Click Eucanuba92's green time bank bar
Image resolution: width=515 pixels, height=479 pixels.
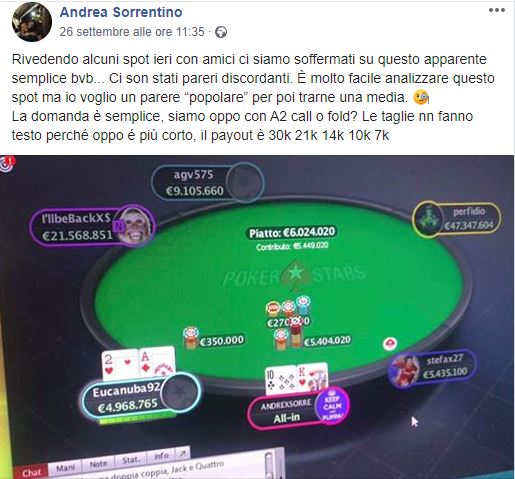point(137,418)
